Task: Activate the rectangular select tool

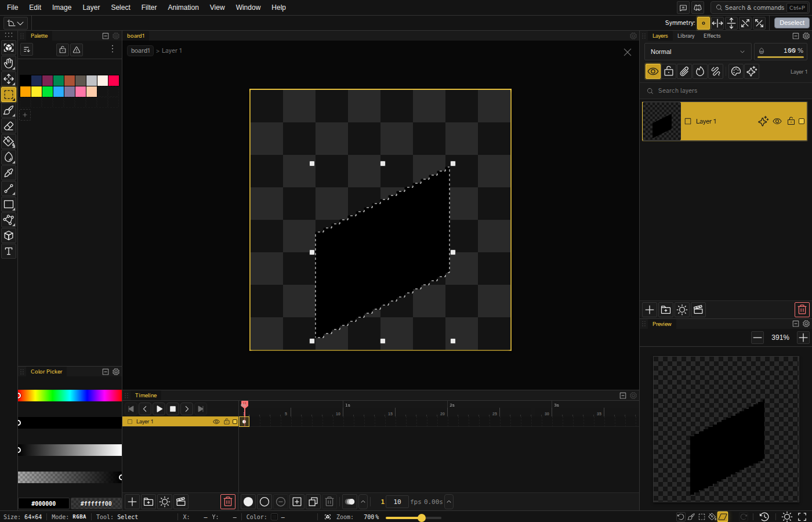Action: pos(9,95)
